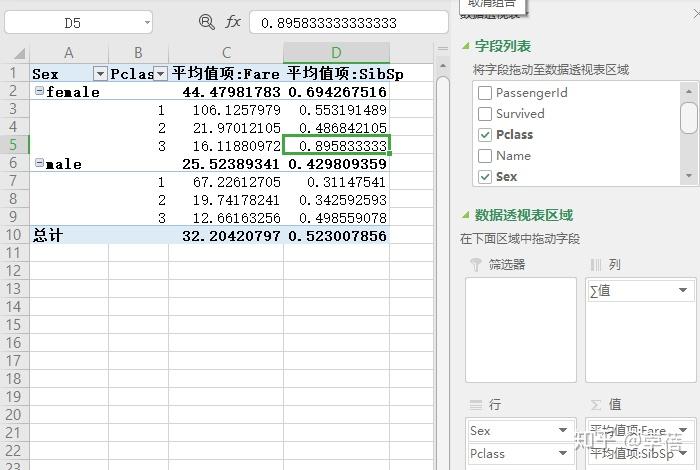Close the pivot table pane
This screenshot has height=470, width=700.
[696, 15]
